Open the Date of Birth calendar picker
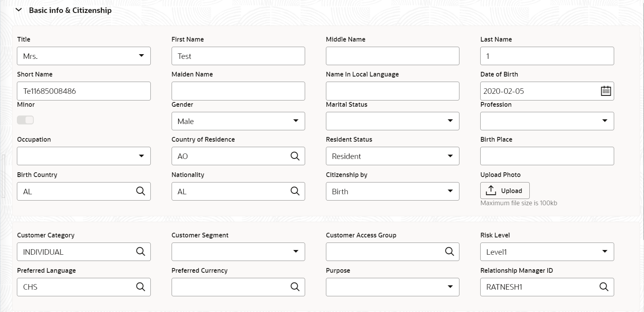The image size is (644, 312). pyautogui.click(x=606, y=91)
